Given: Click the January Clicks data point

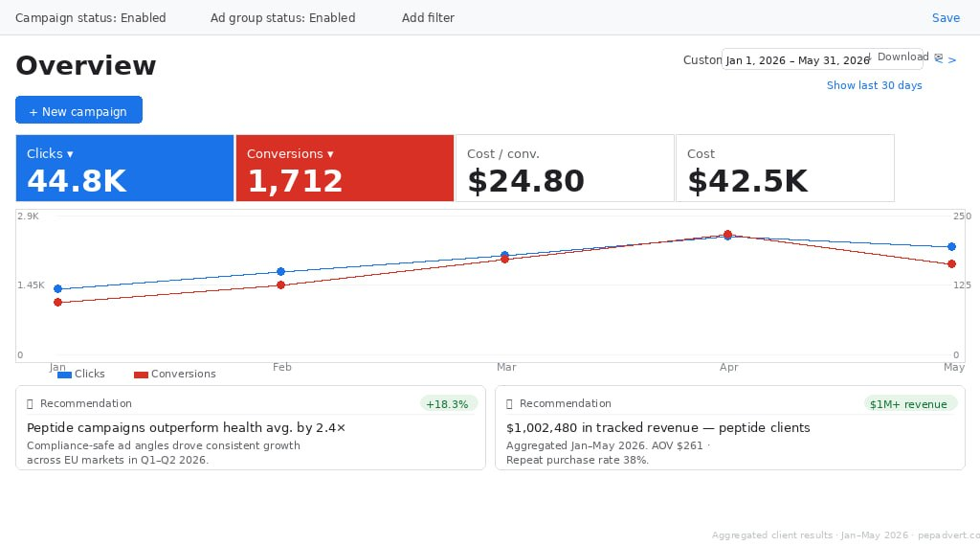Looking at the screenshot, I should point(58,289).
